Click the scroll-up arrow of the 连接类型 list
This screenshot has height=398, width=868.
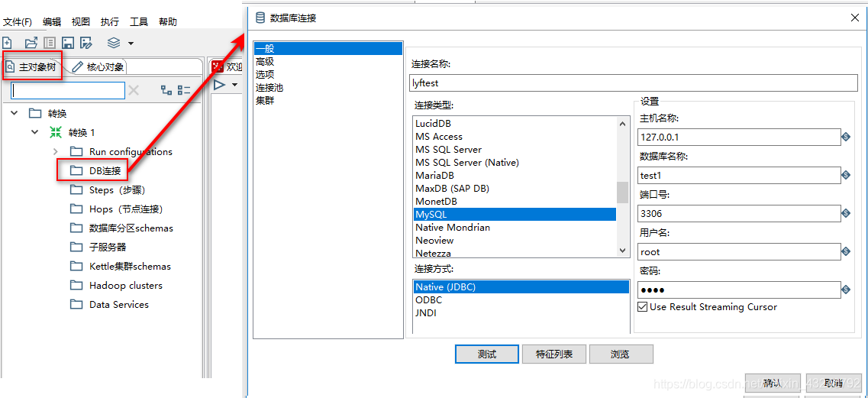click(x=623, y=124)
